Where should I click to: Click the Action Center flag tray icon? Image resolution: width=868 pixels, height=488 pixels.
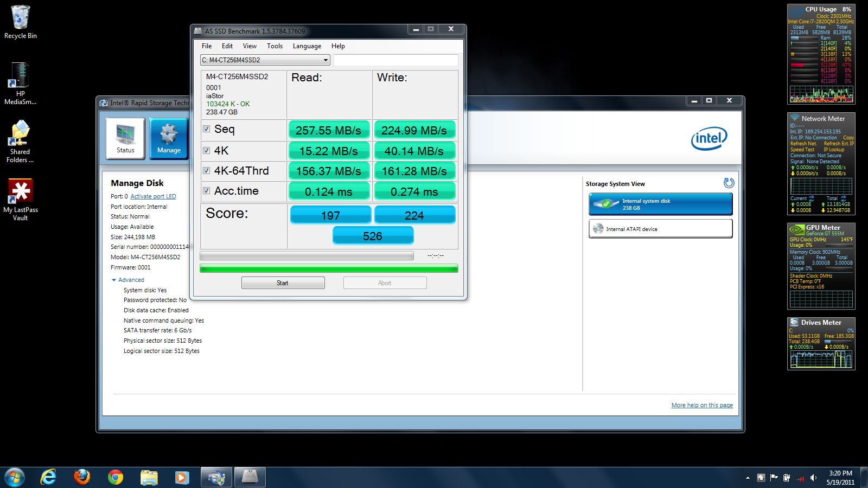pyautogui.click(x=774, y=478)
